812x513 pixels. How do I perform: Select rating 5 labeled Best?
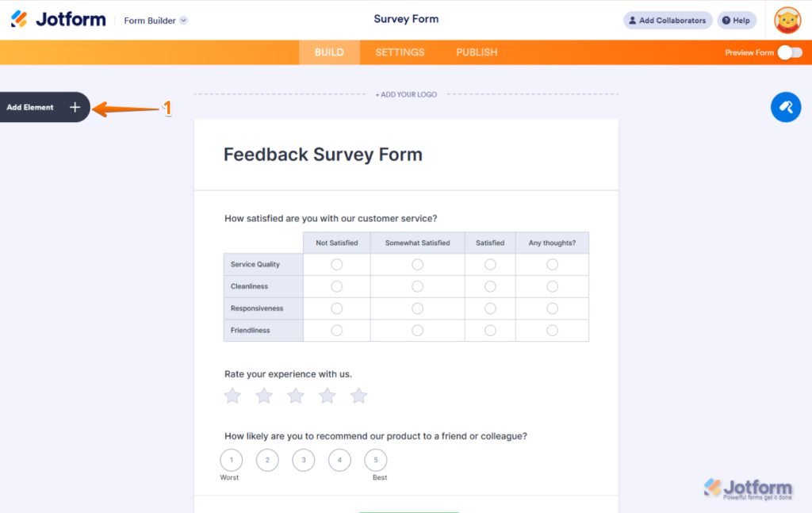375,460
